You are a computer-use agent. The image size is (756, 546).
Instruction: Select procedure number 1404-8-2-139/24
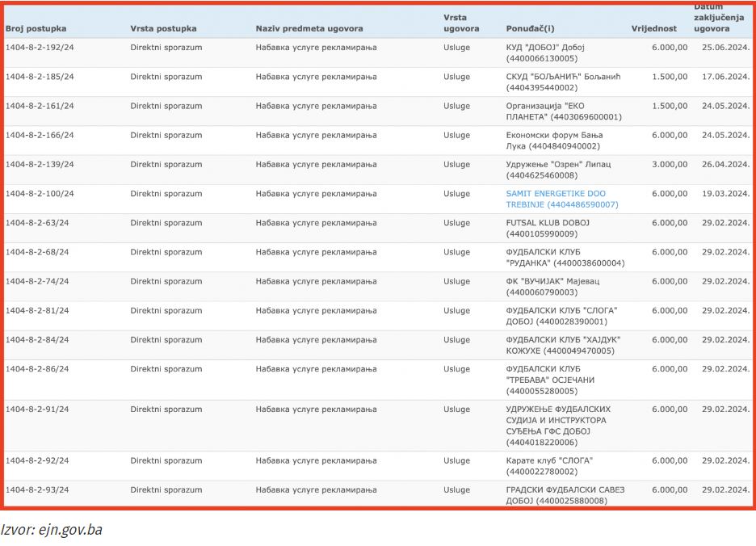[x=40, y=165]
